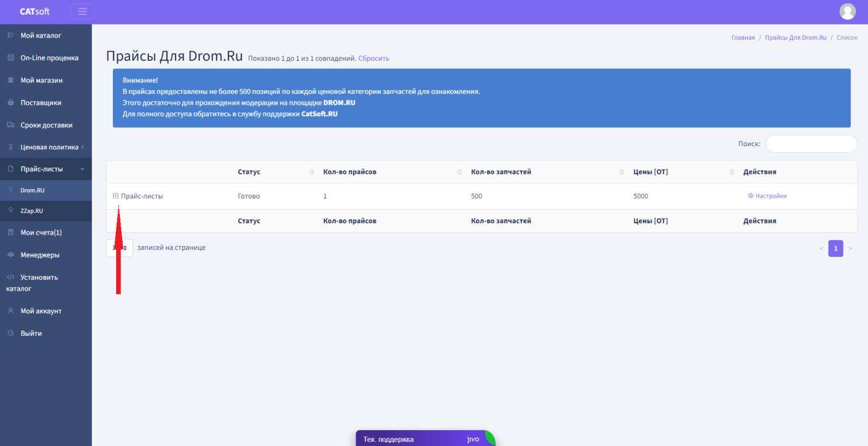
Task: Click the Главная breadcrumb link
Action: tap(743, 37)
